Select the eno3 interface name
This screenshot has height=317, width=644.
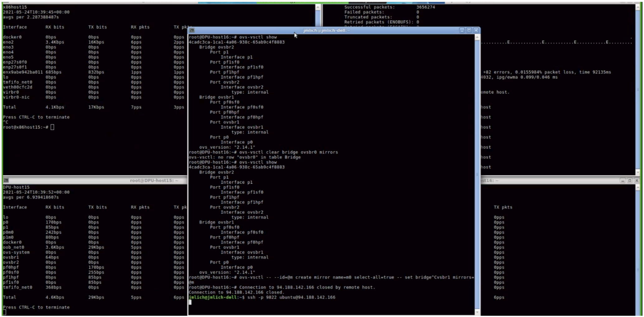pos(8,47)
